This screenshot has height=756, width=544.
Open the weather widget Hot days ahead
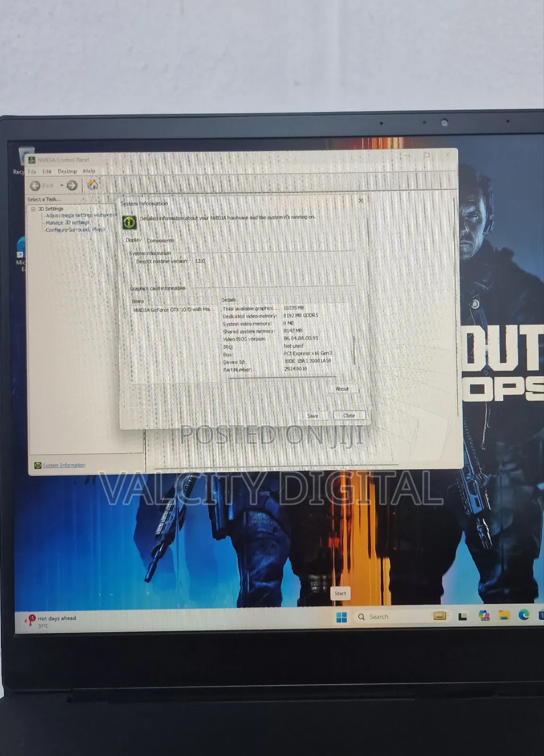tap(51, 621)
